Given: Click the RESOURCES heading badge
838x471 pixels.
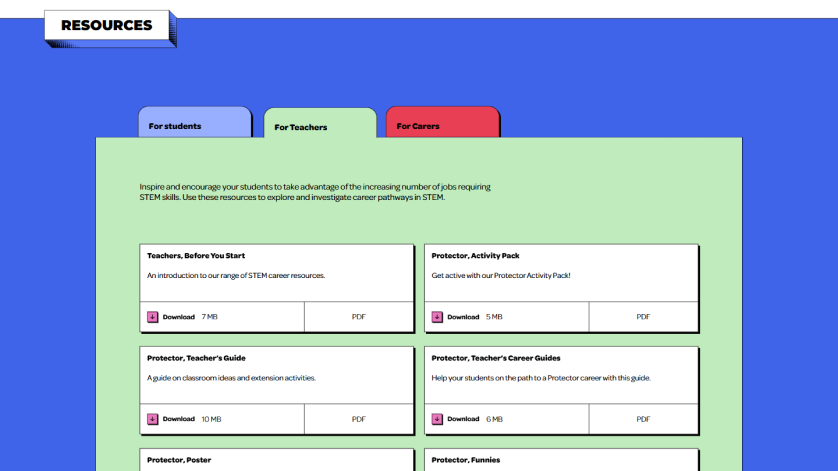Looking at the screenshot, I should (x=107, y=25).
